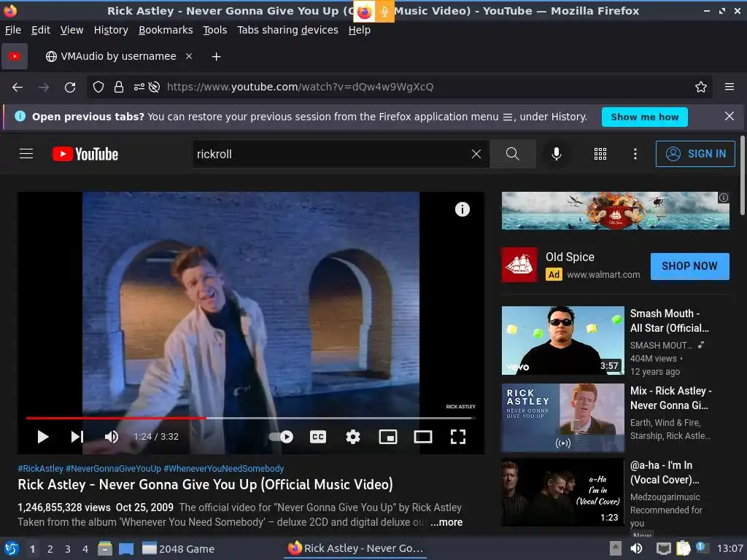
Task: Click SHOP NOW on Old Spice ad
Action: [689, 265]
